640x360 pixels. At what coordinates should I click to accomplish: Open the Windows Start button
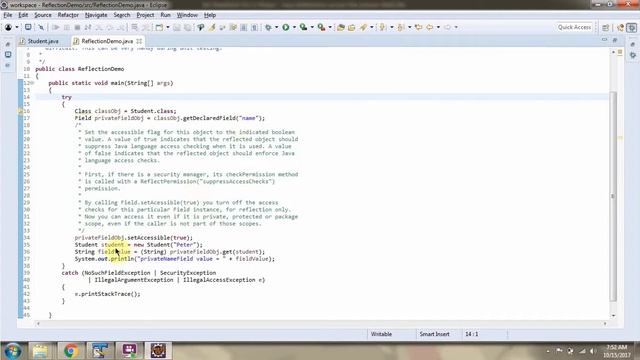point(13,351)
